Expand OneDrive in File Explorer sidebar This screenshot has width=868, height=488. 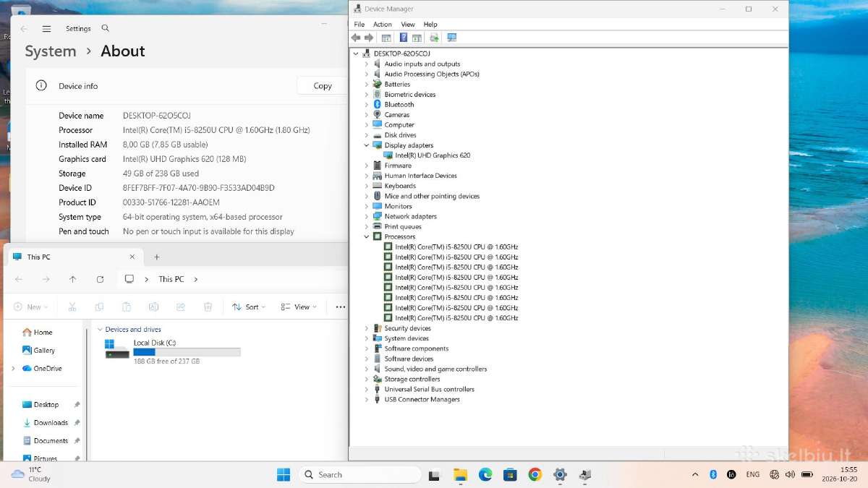click(x=13, y=369)
